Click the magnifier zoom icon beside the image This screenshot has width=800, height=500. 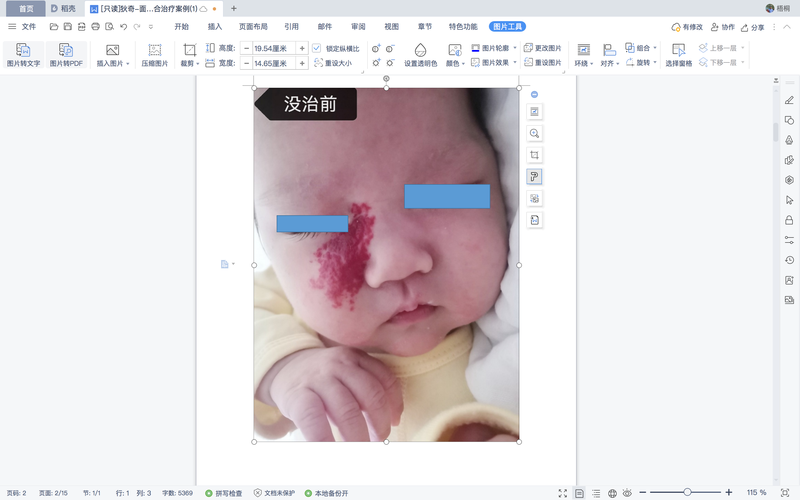point(535,133)
